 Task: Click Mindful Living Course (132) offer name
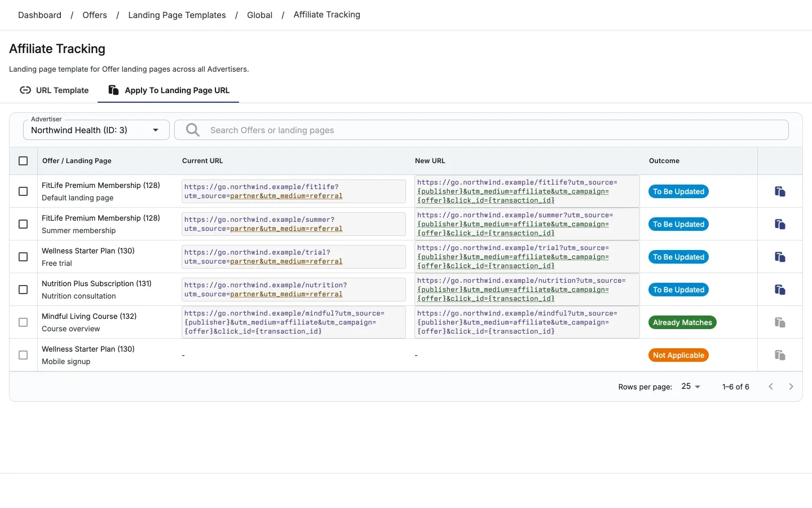(89, 316)
